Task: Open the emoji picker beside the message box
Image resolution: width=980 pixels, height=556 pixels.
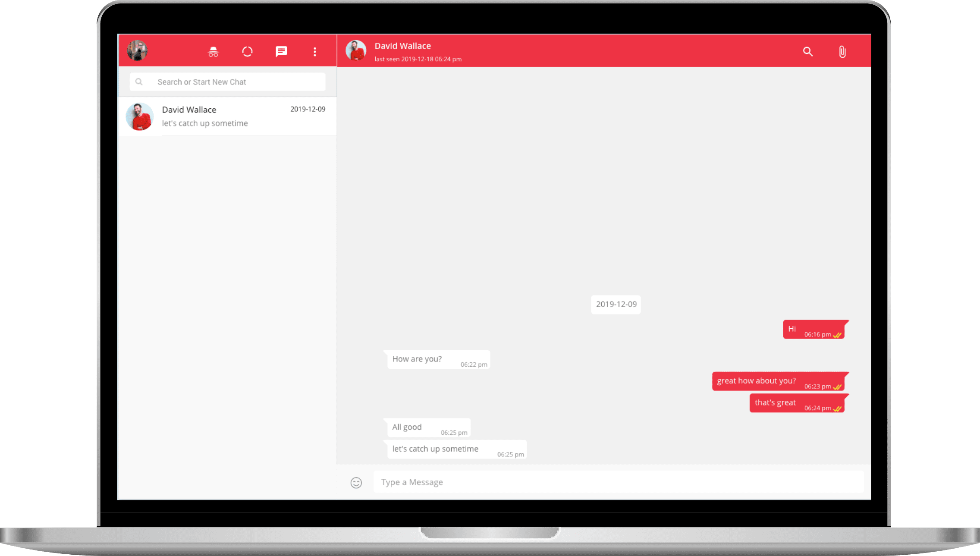Action: 356,482
